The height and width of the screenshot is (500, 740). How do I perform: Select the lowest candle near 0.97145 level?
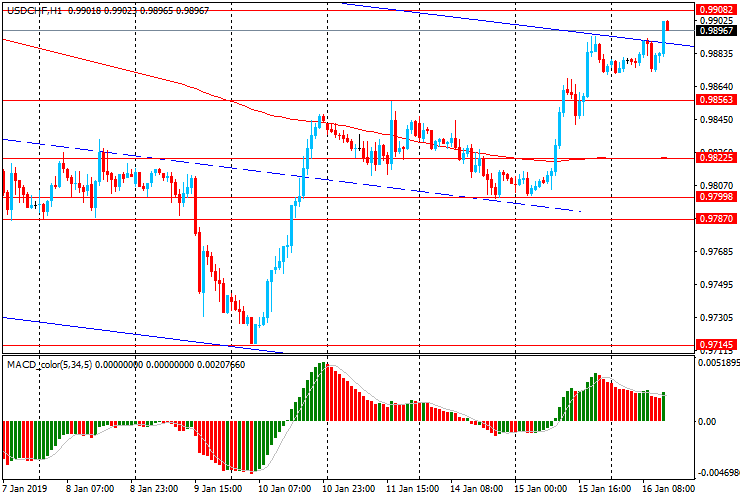(x=254, y=331)
